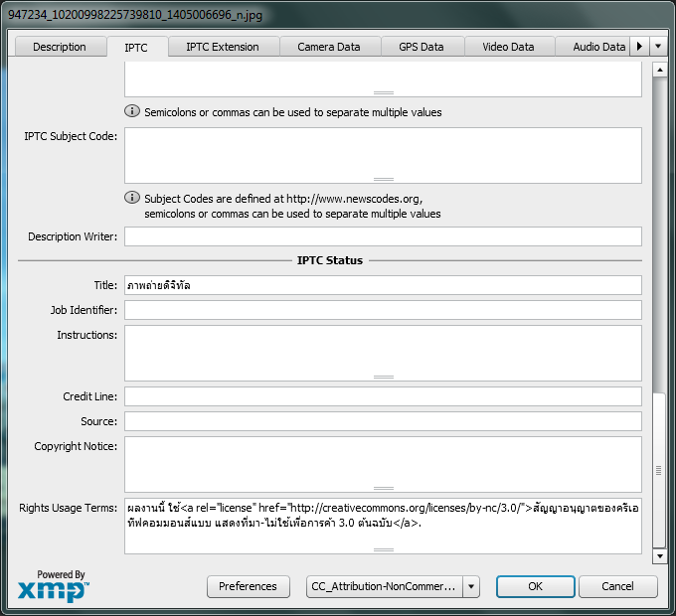
Task: Open the IPTC Extension tab
Action: [x=223, y=47]
